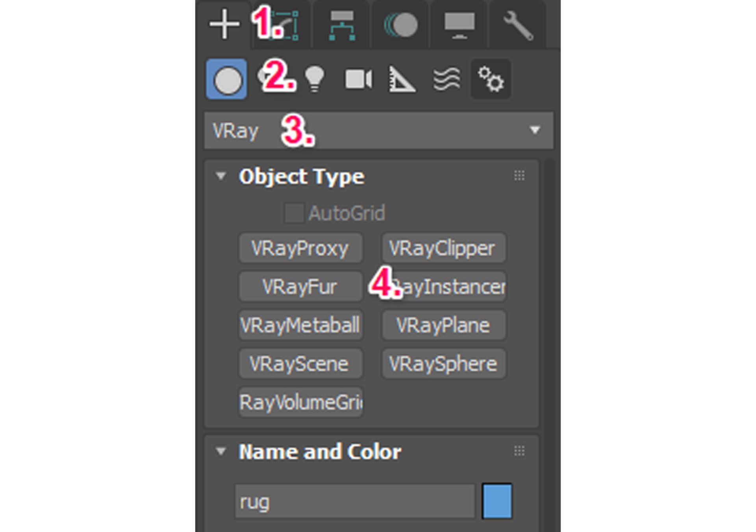Click the object name field containing rug
Screen dimensions: 756x532
pos(355,502)
